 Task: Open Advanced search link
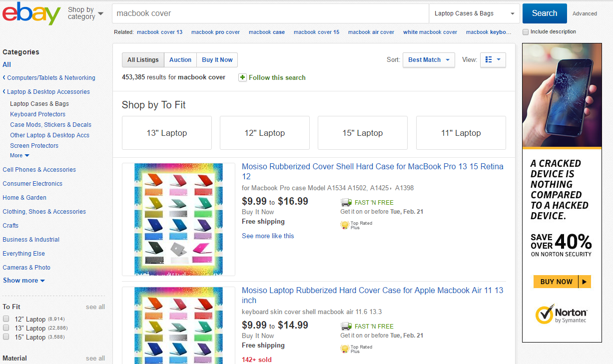tap(585, 14)
